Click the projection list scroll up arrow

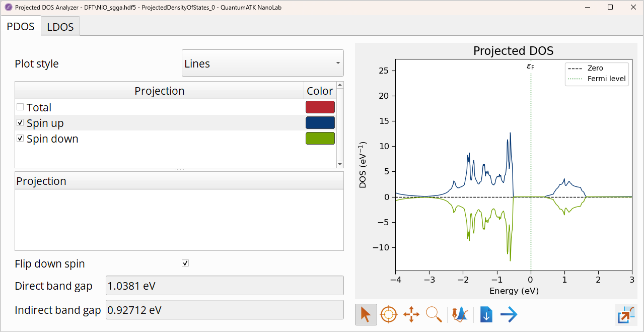pos(340,85)
